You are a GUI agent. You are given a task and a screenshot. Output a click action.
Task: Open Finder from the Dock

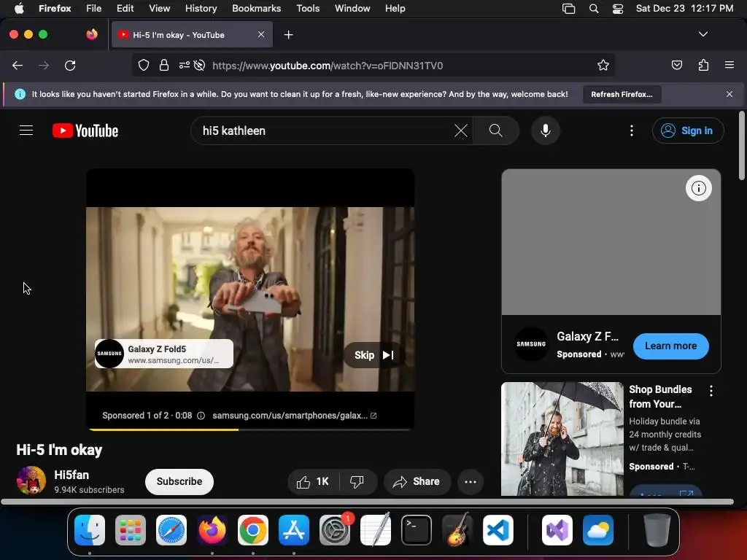[x=90, y=530]
